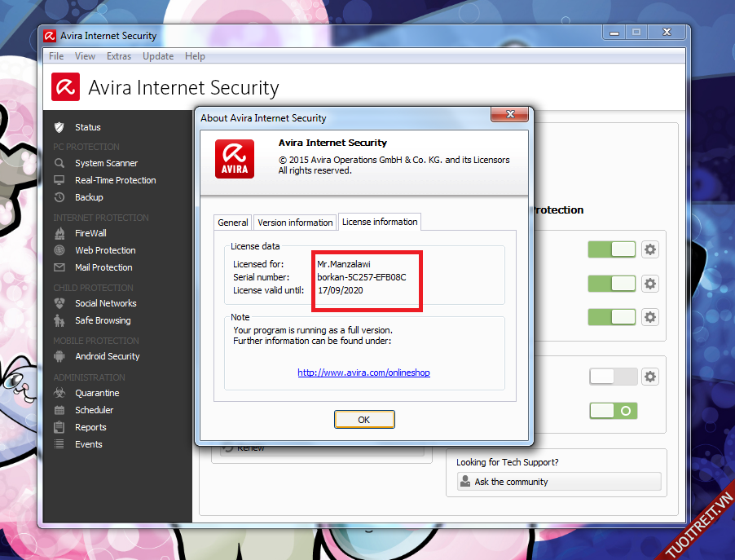The width and height of the screenshot is (735, 560).
Task: Open Web Protection globe icon
Action: (59, 250)
